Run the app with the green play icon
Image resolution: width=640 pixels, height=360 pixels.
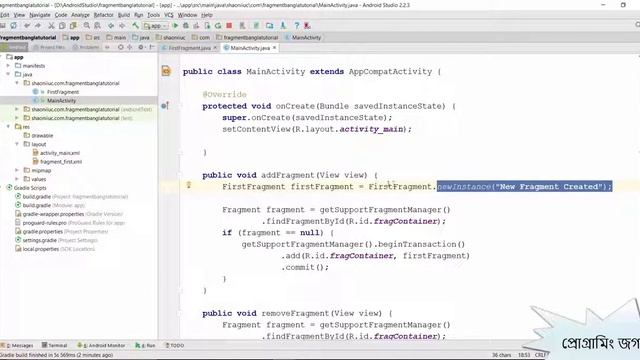click(x=176, y=25)
